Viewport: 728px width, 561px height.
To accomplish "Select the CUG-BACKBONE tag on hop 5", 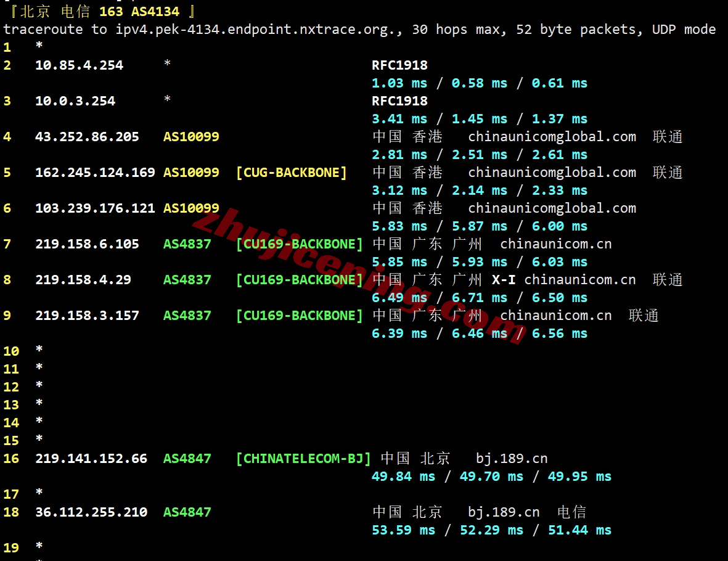I will pyautogui.click(x=291, y=173).
